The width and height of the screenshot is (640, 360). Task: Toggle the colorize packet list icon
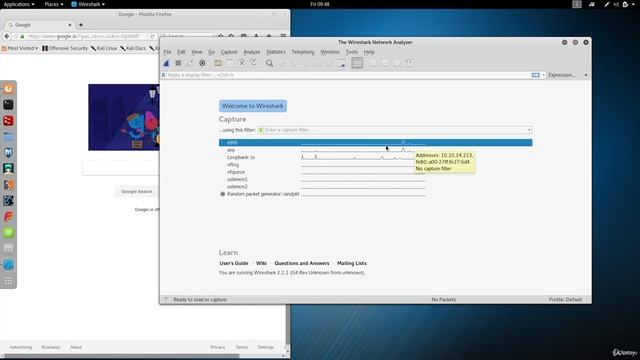[357, 63]
